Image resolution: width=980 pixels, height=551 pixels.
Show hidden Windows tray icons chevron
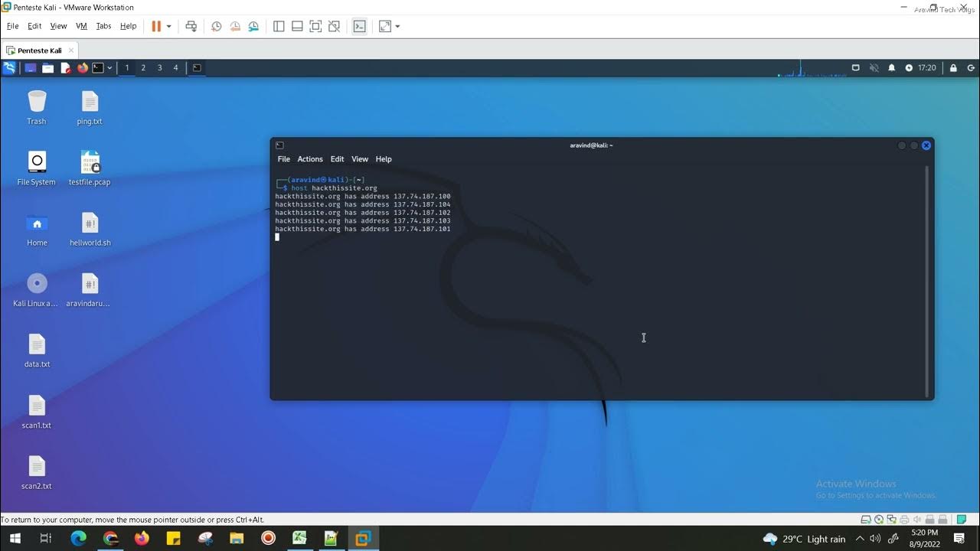[860, 539]
